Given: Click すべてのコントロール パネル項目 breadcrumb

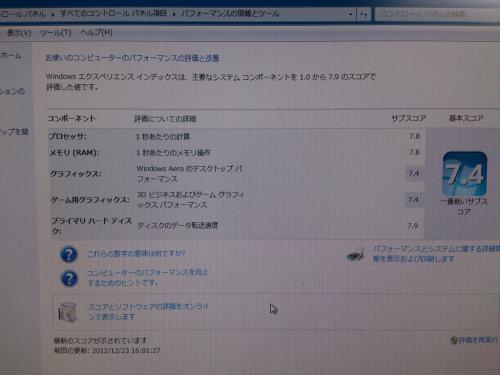Looking at the screenshot, I should coord(113,13).
